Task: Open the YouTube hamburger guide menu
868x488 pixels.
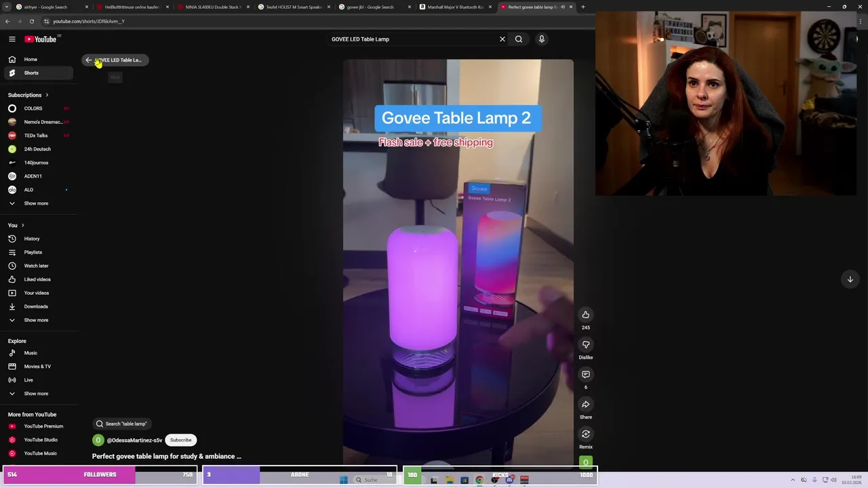Action: tap(12, 39)
